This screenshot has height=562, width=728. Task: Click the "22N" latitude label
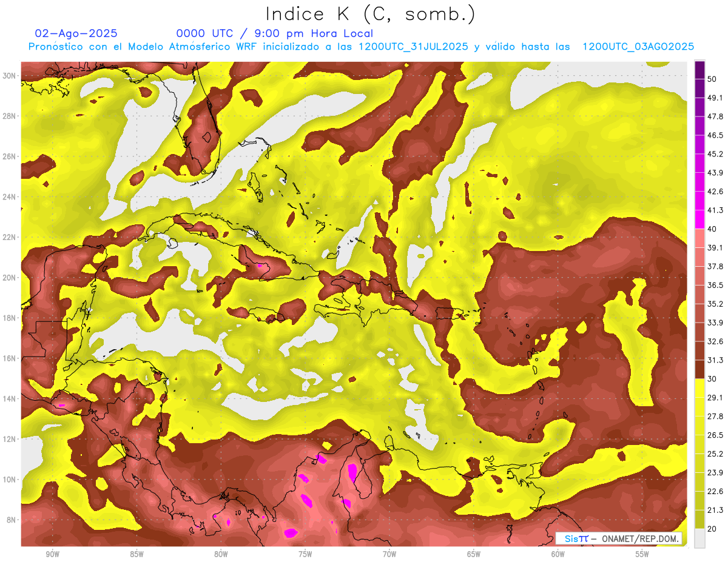click(10, 237)
